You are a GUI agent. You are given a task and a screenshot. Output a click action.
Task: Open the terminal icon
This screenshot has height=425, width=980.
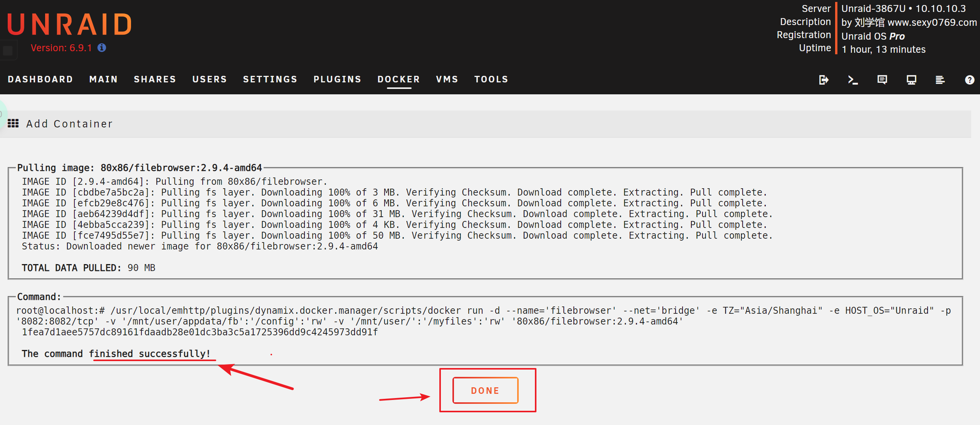coord(853,80)
